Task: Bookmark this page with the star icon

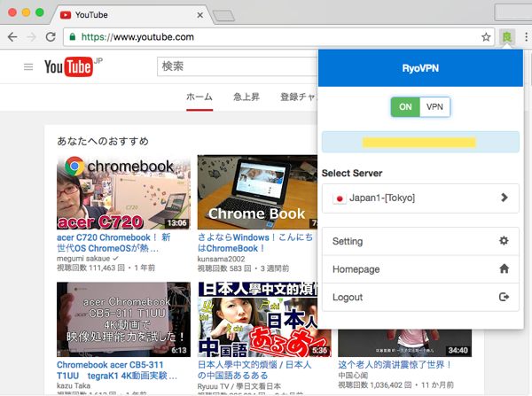Action: tap(486, 36)
